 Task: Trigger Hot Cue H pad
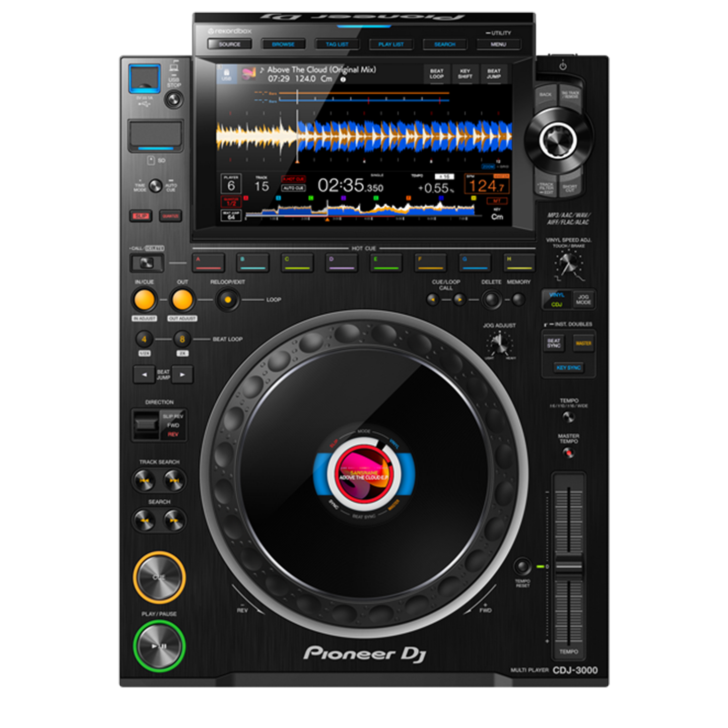point(519,262)
